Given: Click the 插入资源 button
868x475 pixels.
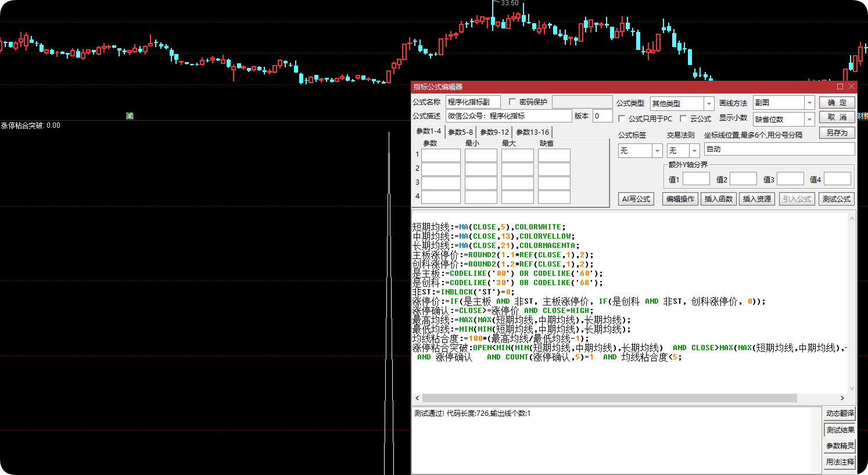Looking at the screenshot, I should pyautogui.click(x=757, y=199).
